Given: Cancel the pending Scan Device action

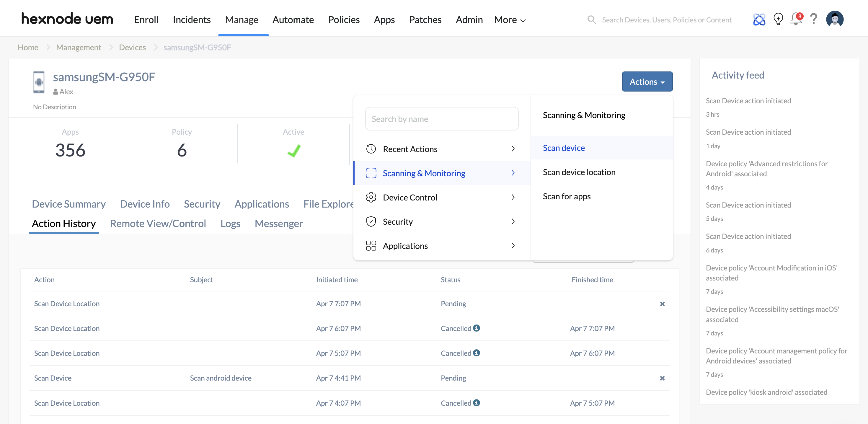Looking at the screenshot, I should 662,378.
